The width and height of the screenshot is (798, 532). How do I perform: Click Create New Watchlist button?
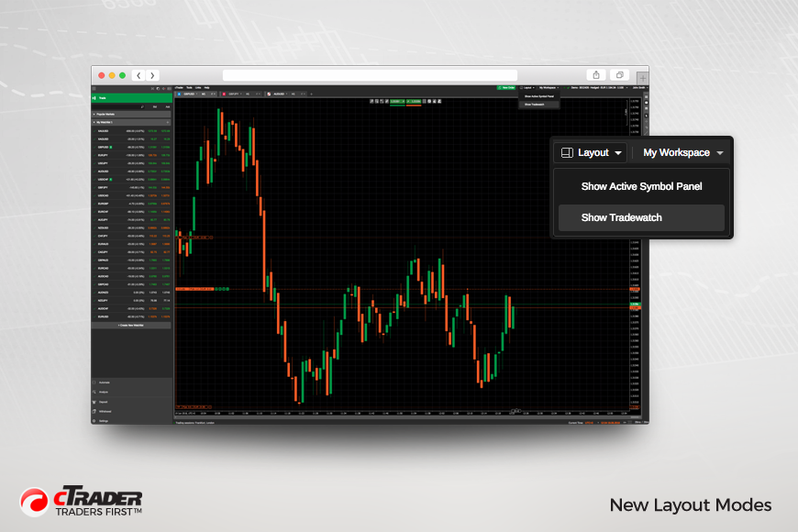pyautogui.click(x=131, y=325)
